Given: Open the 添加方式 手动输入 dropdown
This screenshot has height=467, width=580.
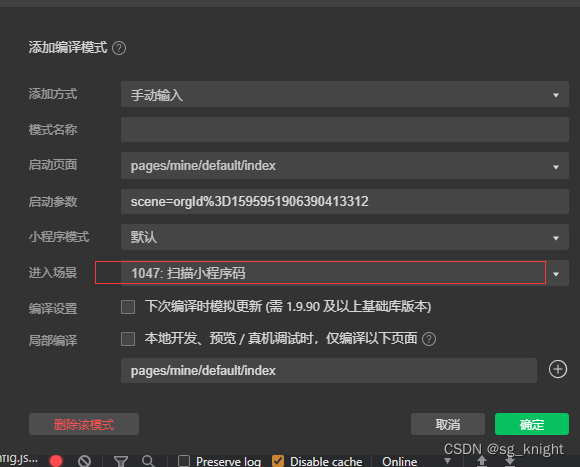Looking at the screenshot, I should click(345, 94).
